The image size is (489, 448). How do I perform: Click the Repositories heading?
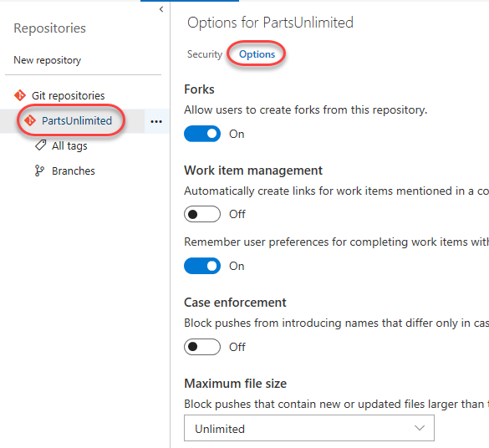(x=49, y=28)
